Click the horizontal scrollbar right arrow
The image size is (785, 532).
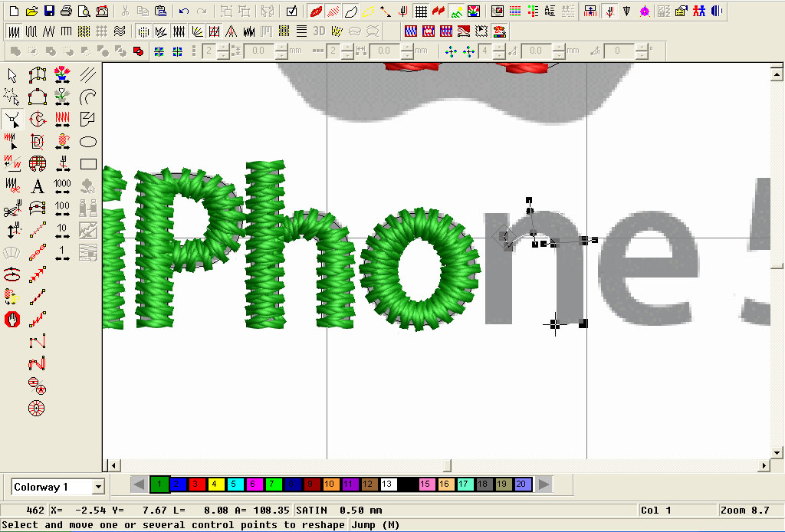coord(763,465)
